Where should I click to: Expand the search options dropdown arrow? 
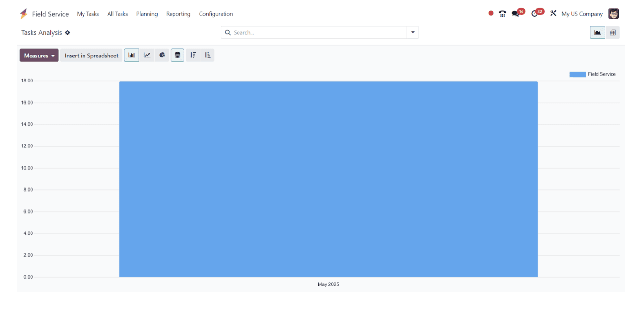click(413, 32)
